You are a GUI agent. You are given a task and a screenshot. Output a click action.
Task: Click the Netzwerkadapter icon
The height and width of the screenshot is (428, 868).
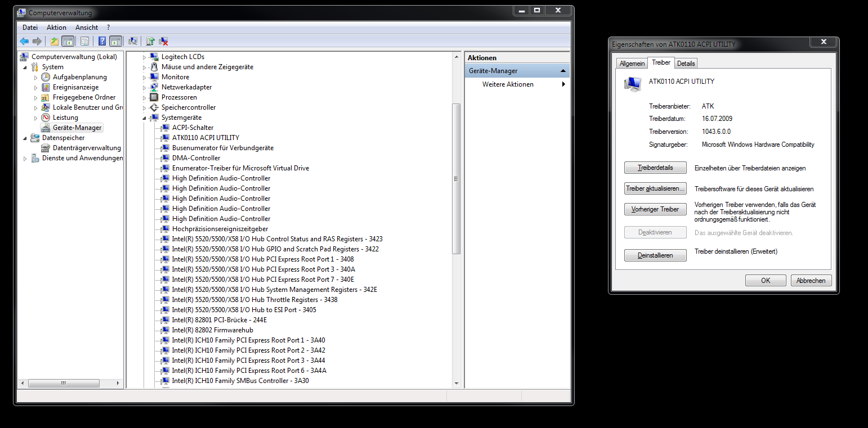point(154,87)
